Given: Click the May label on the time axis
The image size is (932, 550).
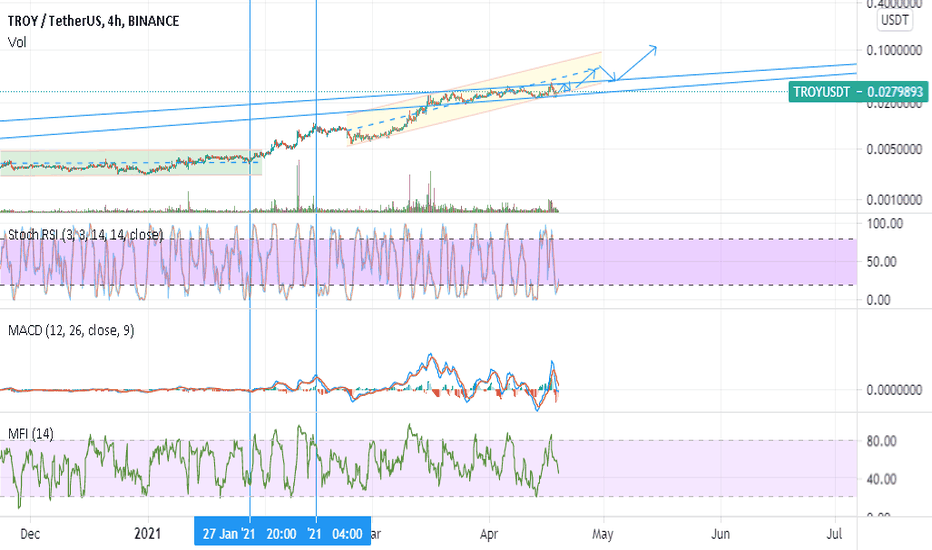Looking at the screenshot, I should pos(603,534).
